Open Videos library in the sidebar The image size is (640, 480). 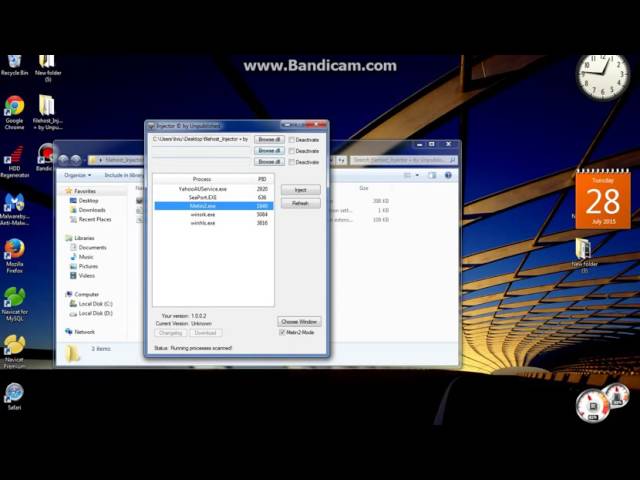pyautogui.click(x=87, y=276)
